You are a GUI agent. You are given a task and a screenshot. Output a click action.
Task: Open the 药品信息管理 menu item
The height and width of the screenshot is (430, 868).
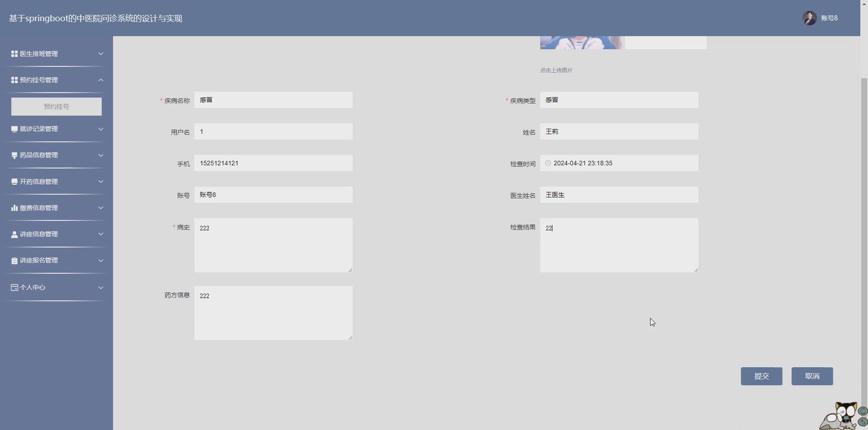click(57, 155)
